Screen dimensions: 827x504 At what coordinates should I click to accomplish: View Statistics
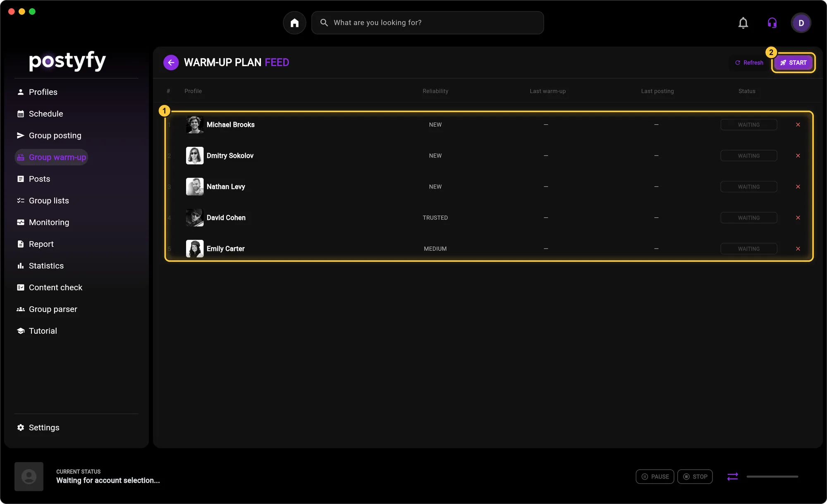(40, 266)
